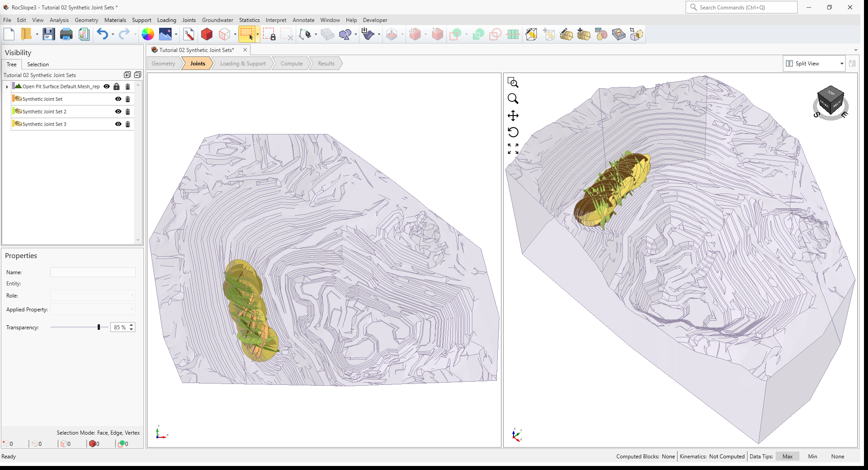Screen dimensions: 868x470
Task: Open the undo history dropdown arrow
Action: coord(112,34)
